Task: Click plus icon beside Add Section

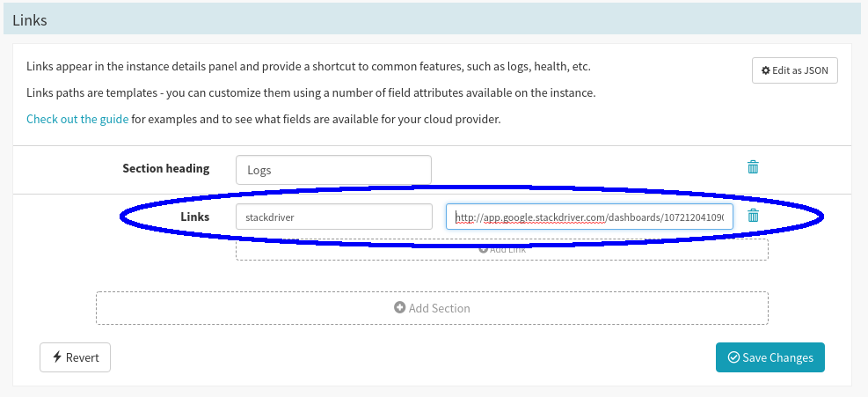Action: point(399,308)
